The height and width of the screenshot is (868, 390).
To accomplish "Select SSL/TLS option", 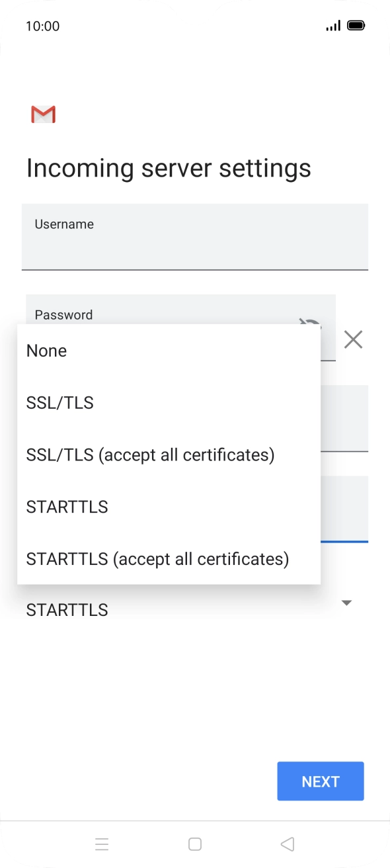I will coord(169,403).
